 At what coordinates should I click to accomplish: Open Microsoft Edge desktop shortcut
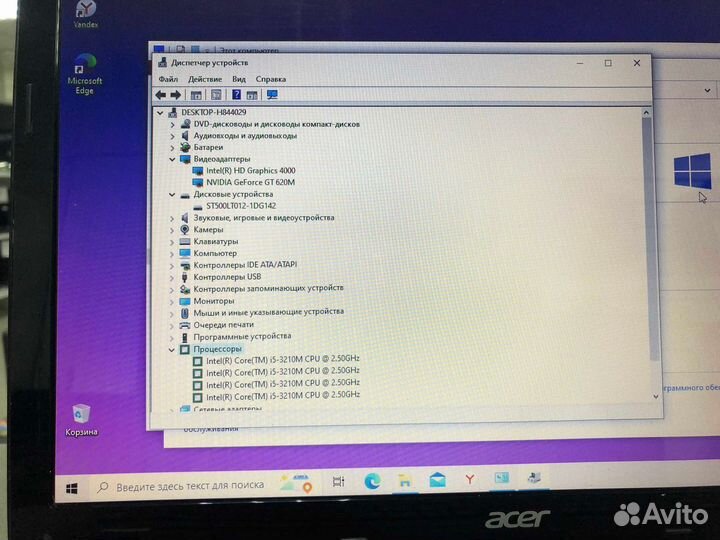[85, 74]
